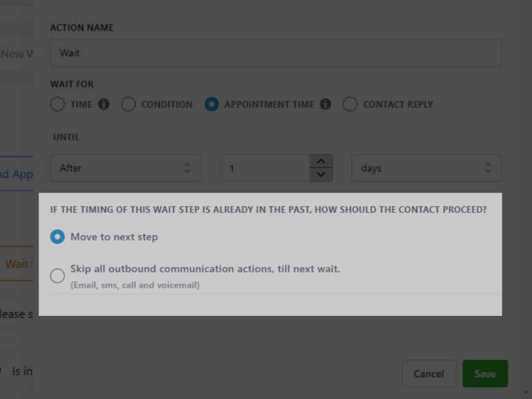Select the blue App node in the background
The width and height of the screenshot is (532, 399).
(17, 174)
